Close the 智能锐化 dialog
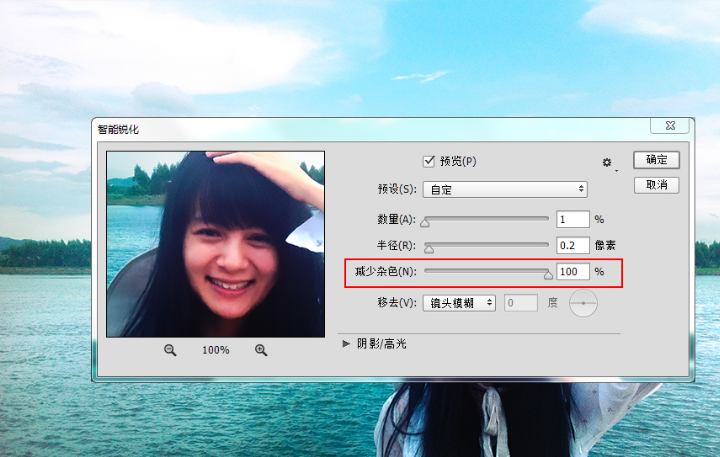 (x=670, y=125)
